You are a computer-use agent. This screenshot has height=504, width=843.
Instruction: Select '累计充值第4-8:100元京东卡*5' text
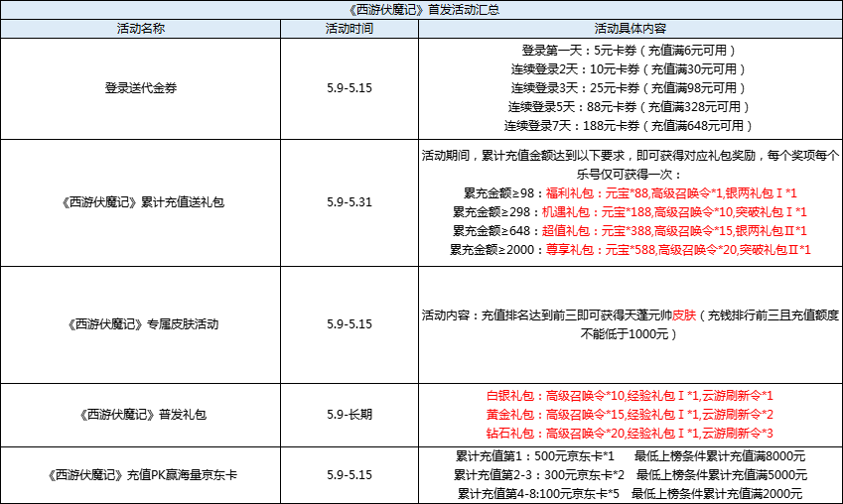[538, 494]
